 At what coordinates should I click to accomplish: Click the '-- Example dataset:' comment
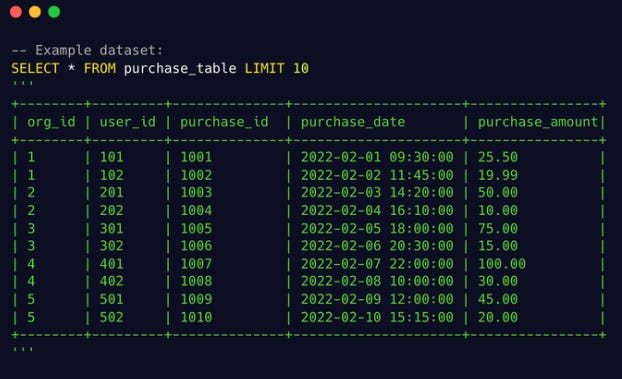pos(87,50)
